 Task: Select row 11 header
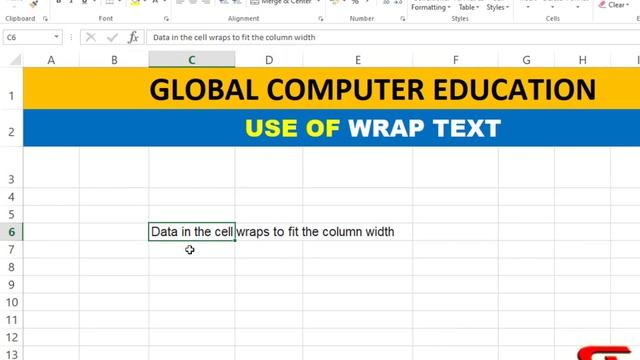(11, 320)
